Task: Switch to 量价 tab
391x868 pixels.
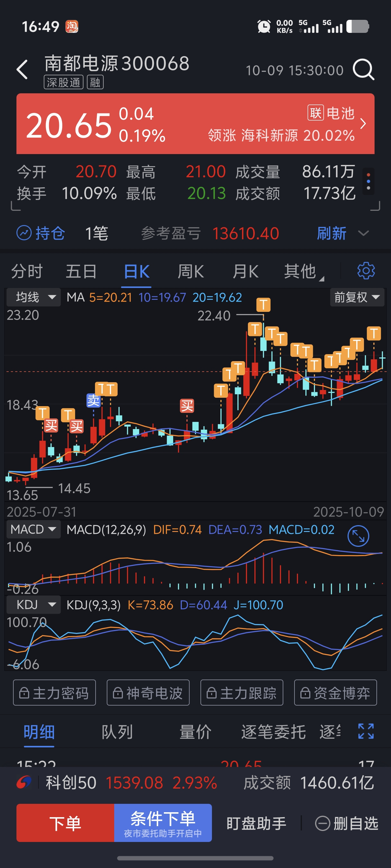Action: pos(195,732)
